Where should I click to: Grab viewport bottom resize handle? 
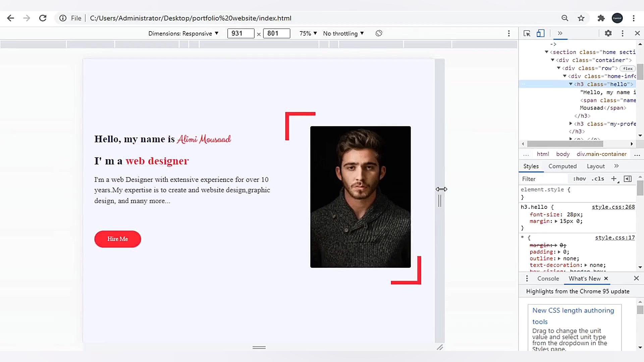259,347
